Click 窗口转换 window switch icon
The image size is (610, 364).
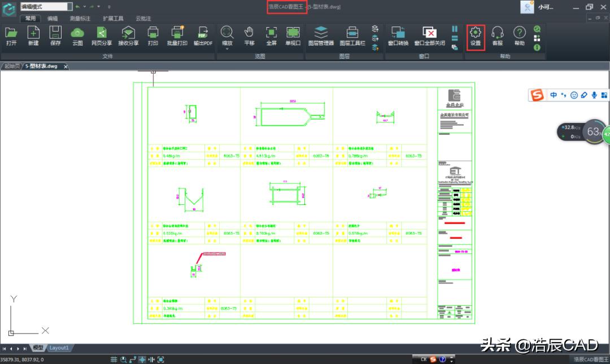point(398,36)
